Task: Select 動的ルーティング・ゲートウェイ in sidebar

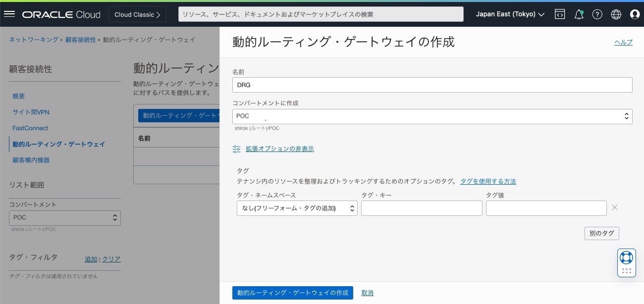Action: pyautogui.click(x=59, y=144)
